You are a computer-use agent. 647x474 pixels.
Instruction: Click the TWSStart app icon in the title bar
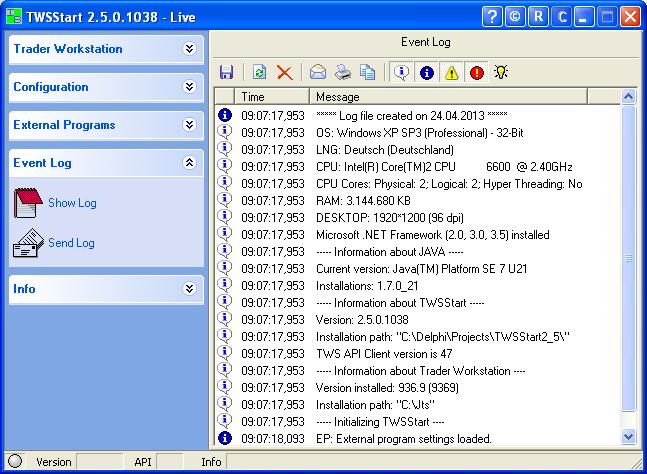[x=14, y=17]
